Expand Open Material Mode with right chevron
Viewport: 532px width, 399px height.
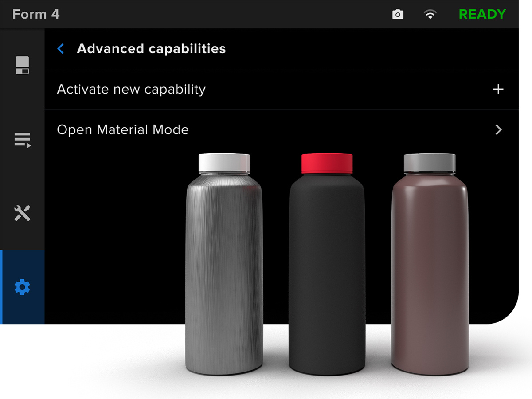click(x=498, y=130)
